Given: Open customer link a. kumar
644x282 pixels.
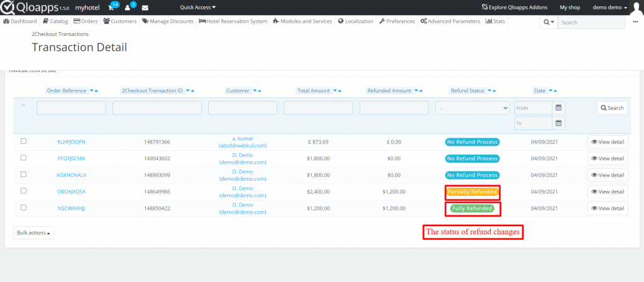Looking at the screenshot, I should click(242, 139).
